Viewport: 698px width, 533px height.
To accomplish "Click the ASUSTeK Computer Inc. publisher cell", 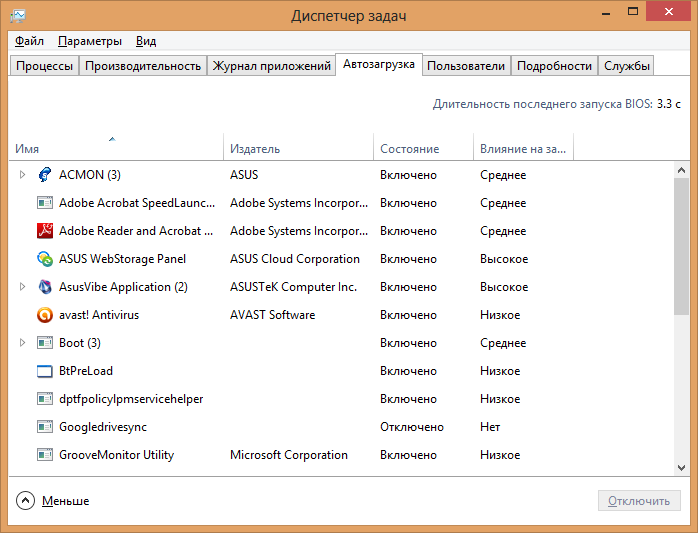I will point(293,287).
